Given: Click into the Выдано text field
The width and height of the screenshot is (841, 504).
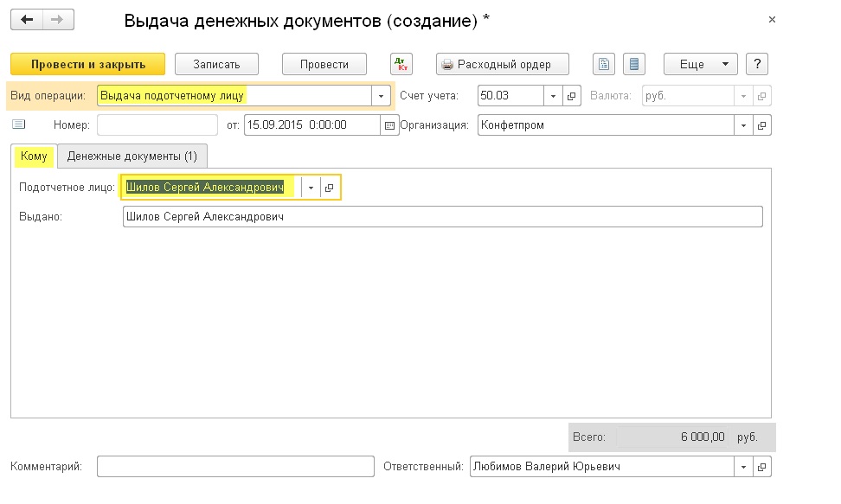Looking at the screenshot, I should coord(442,217).
